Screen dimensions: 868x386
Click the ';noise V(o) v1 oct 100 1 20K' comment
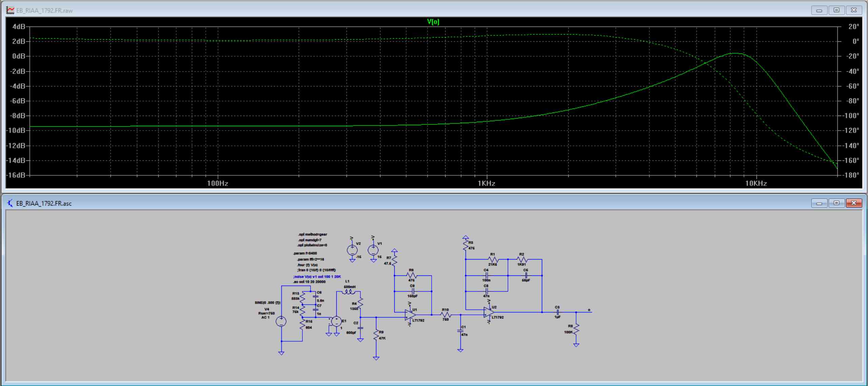(317, 277)
